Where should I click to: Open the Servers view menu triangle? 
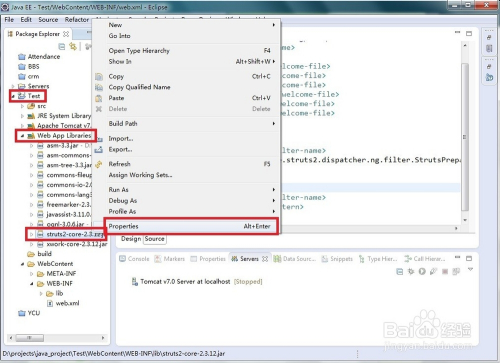(470, 269)
